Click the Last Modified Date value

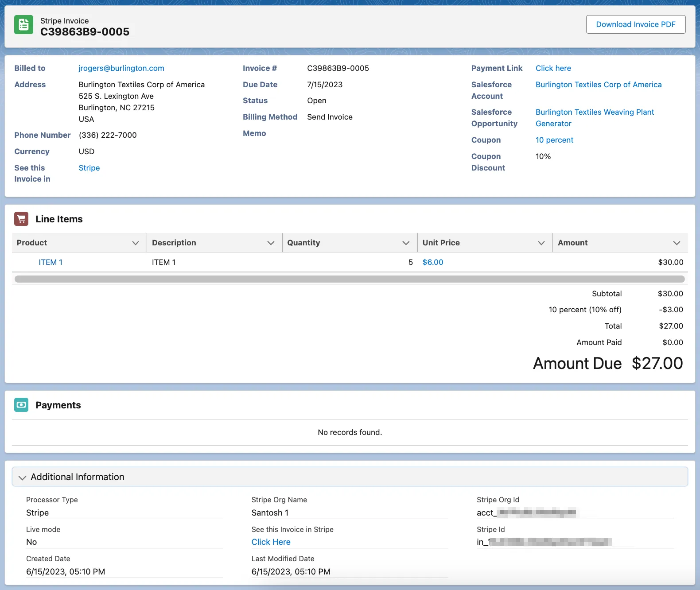tap(291, 571)
